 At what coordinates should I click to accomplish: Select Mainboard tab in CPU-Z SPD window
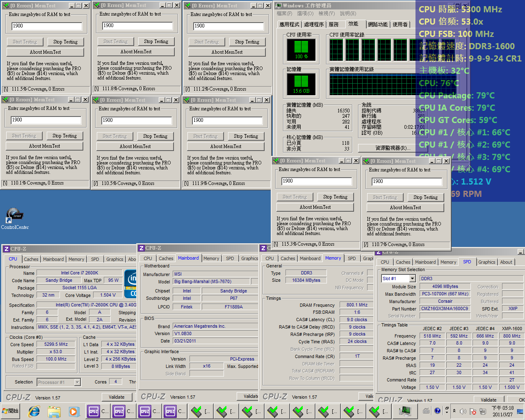(x=425, y=262)
